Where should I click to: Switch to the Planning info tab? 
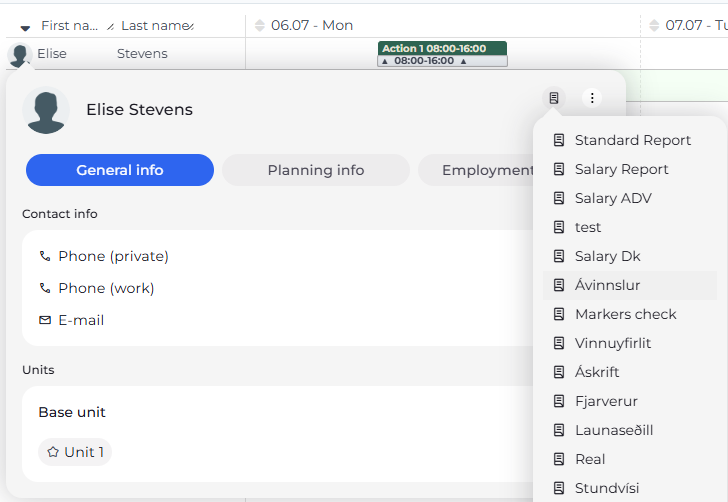pos(316,170)
